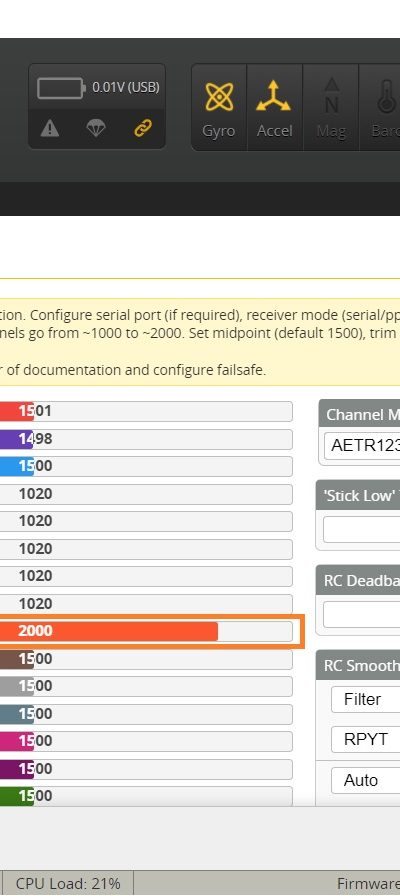Click the RC Deadband input field

(361, 615)
